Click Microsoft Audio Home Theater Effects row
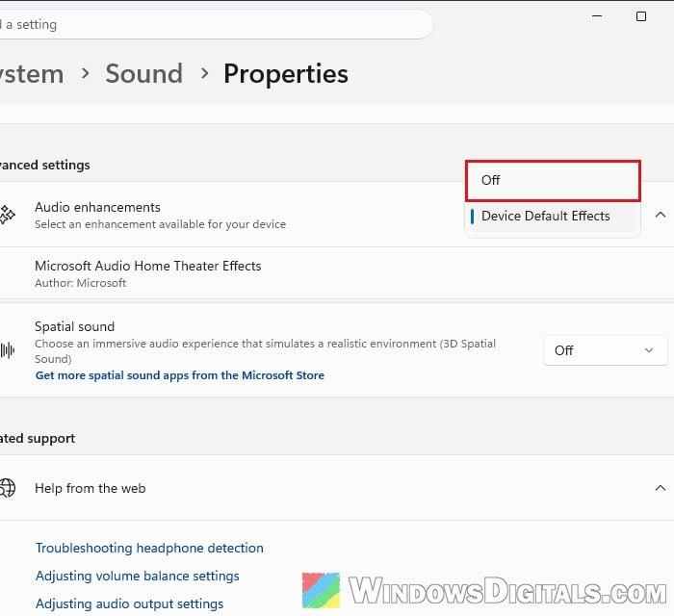Screen dimensions: 674x616 337,273
